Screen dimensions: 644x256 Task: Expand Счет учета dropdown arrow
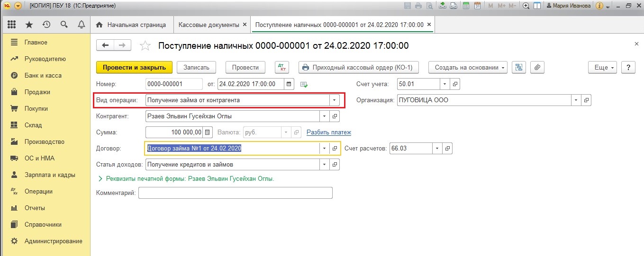click(445, 84)
